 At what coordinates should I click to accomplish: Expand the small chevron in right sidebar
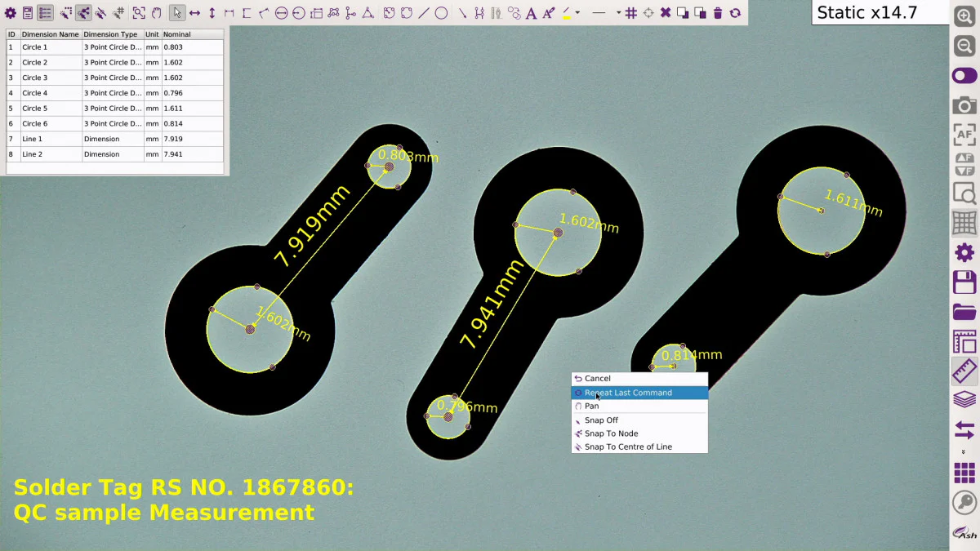[964, 451]
